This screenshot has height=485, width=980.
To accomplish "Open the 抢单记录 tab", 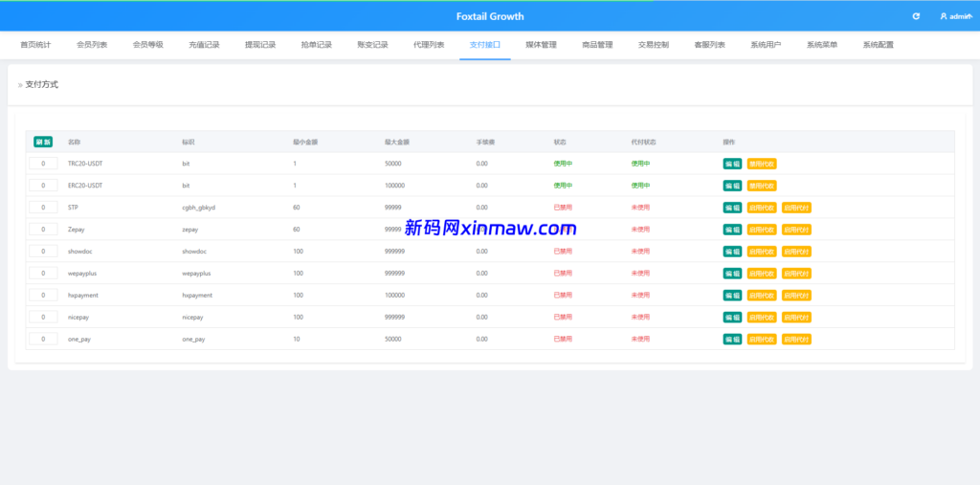I will (x=316, y=45).
